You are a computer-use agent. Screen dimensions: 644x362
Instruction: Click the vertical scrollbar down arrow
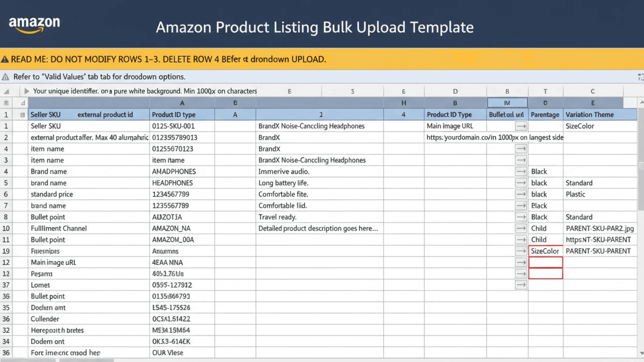(641, 353)
